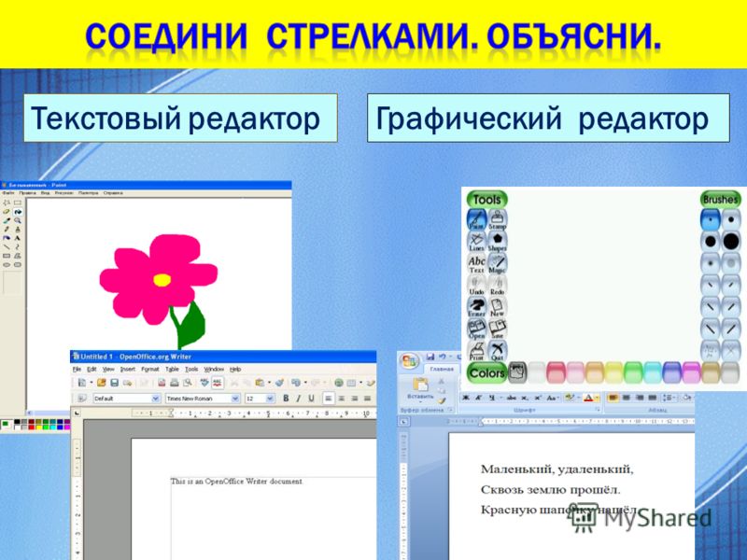Viewport: 747px width, 560px height.
Task: Open the Times New Roman font dropdown
Action: pyautogui.click(x=235, y=399)
